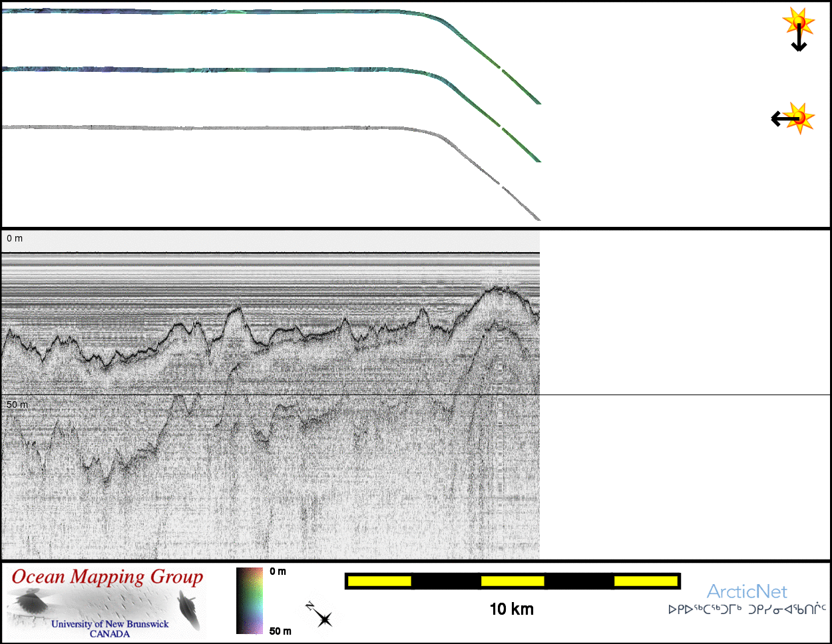This screenshot has width=832, height=644.
Task: Click the University of New Brunswick text
Action: pos(110,624)
